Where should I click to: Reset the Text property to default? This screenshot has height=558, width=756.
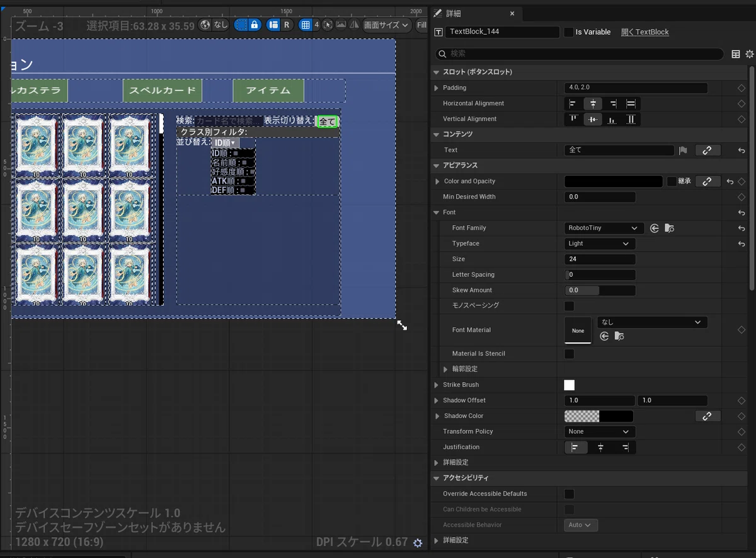tap(742, 151)
